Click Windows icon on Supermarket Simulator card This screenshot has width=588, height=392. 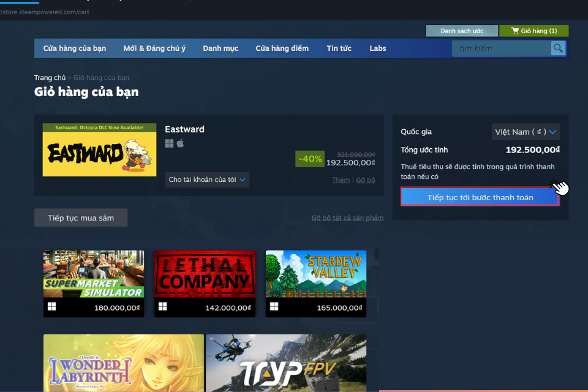coord(51,306)
